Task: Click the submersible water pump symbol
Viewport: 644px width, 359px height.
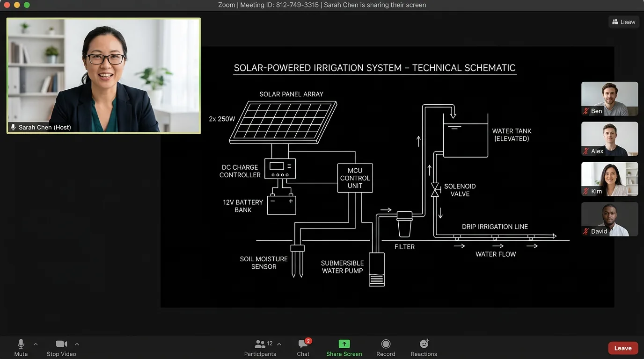Action: coord(377,269)
